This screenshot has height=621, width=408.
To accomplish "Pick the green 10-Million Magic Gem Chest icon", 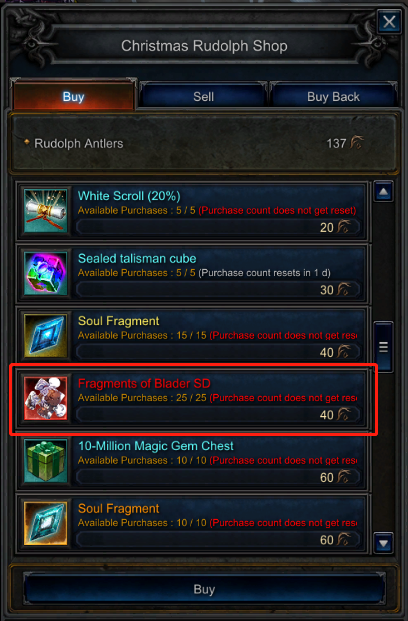I will [46, 461].
